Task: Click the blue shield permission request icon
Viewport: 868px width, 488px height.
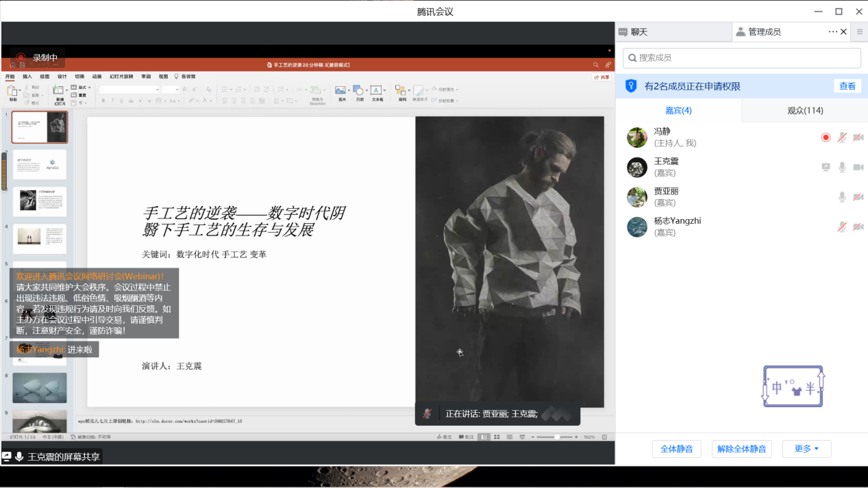Action: pyautogui.click(x=631, y=86)
